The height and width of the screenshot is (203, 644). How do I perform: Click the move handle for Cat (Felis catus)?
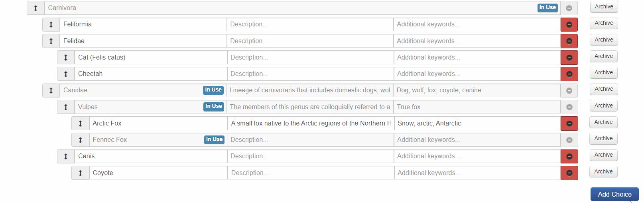tap(66, 58)
